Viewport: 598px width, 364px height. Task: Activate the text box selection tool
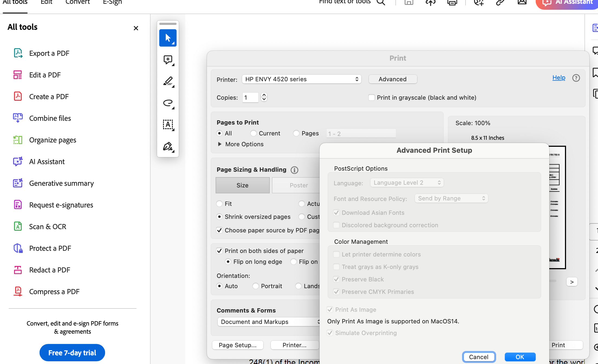click(168, 125)
